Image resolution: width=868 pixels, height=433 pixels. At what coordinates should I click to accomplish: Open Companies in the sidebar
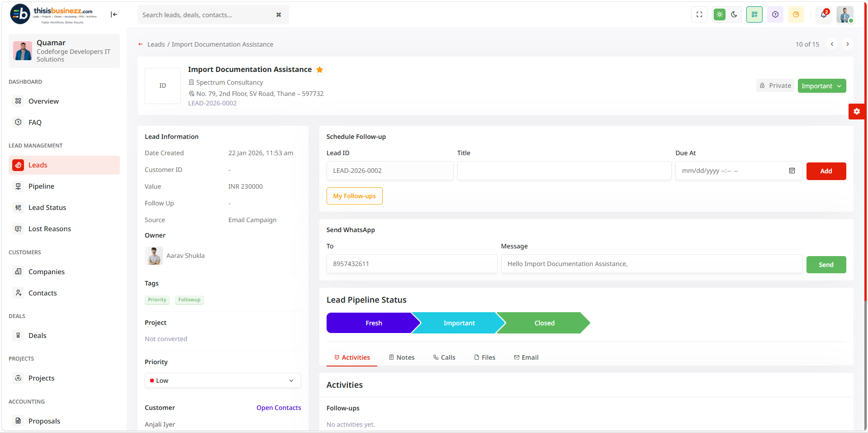(64, 272)
